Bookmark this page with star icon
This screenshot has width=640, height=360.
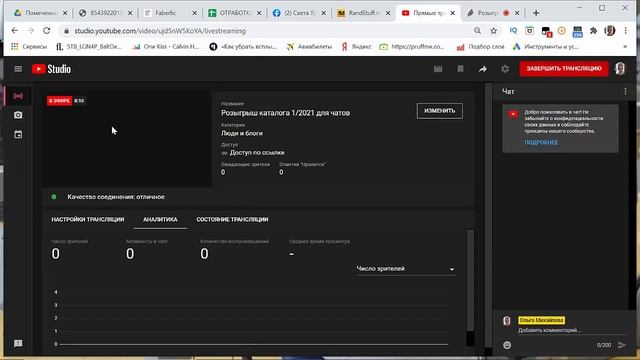[x=493, y=31]
